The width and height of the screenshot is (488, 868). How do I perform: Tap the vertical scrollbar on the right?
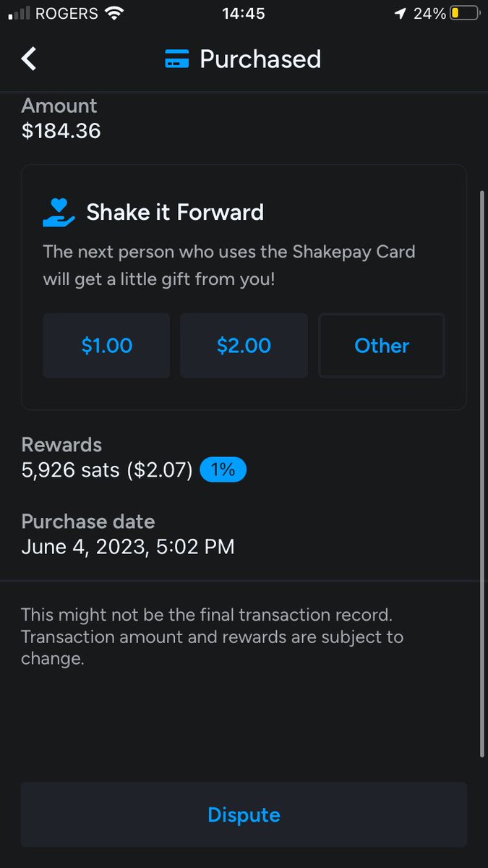(482, 474)
